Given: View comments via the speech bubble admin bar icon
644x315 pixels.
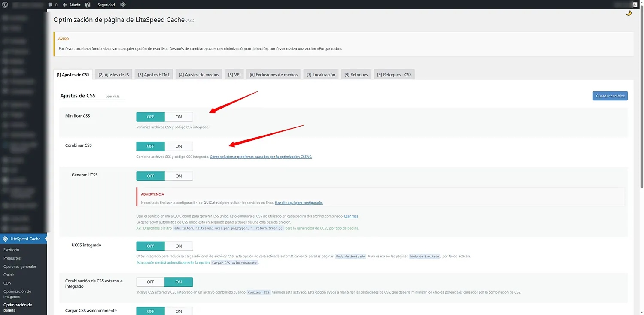Looking at the screenshot, I should (50, 5).
